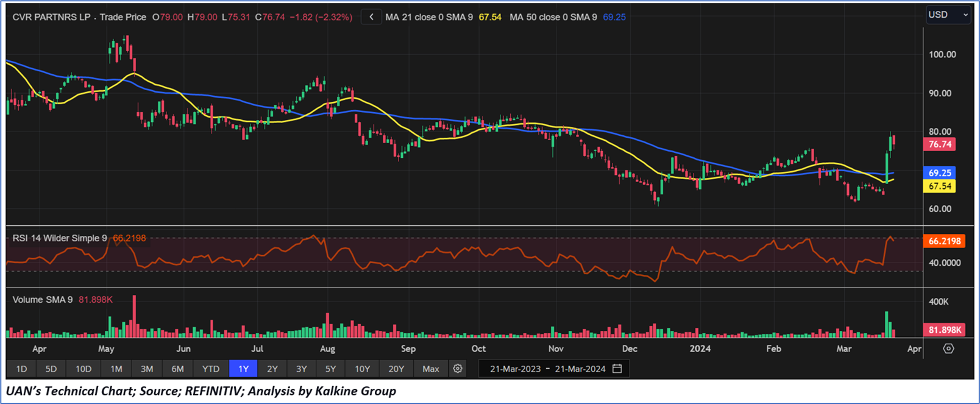The height and width of the screenshot is (404, 980).
Task: Open the axis settings target icon
Action: point(948,349)
